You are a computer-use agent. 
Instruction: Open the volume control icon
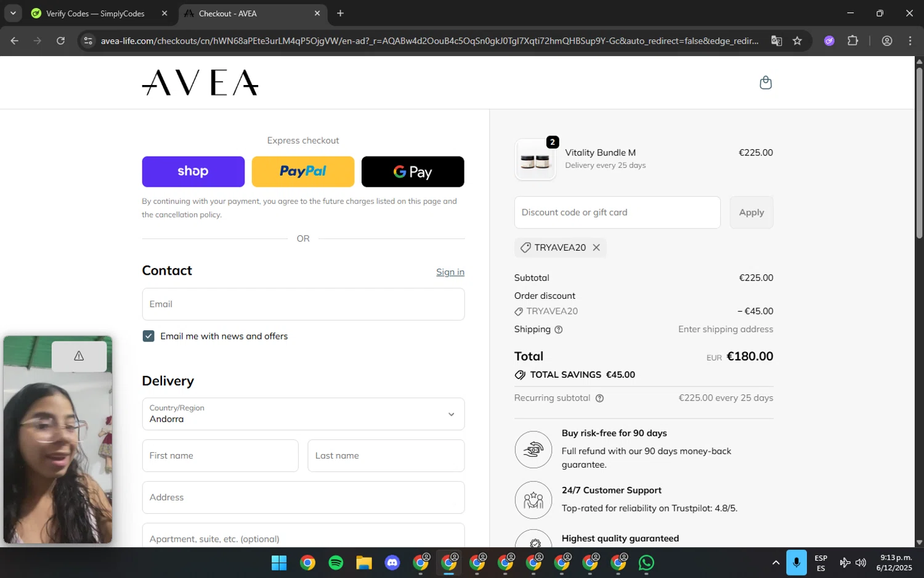click(861, 563)
